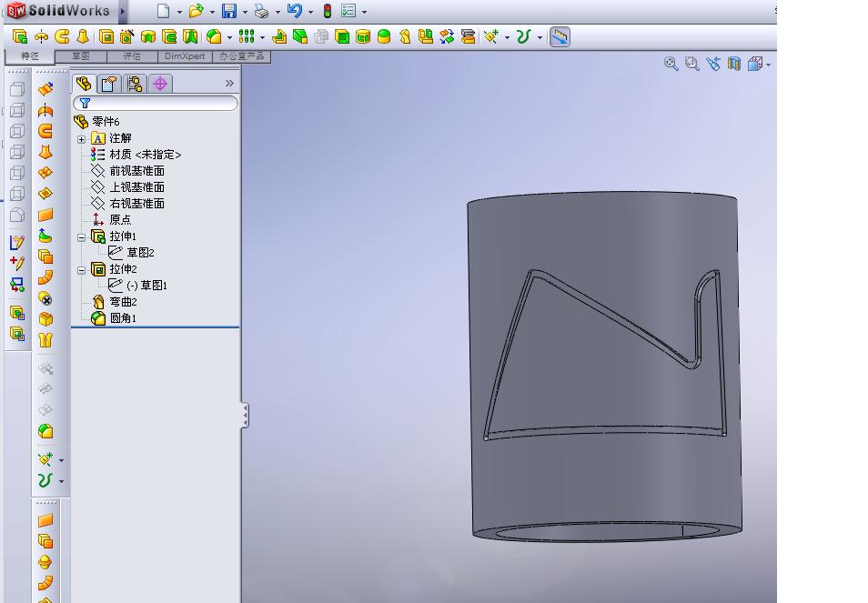The height and width of the screenshot is (603, 868).
Task: Switch to the DimXpert tab
Action: 185,56
